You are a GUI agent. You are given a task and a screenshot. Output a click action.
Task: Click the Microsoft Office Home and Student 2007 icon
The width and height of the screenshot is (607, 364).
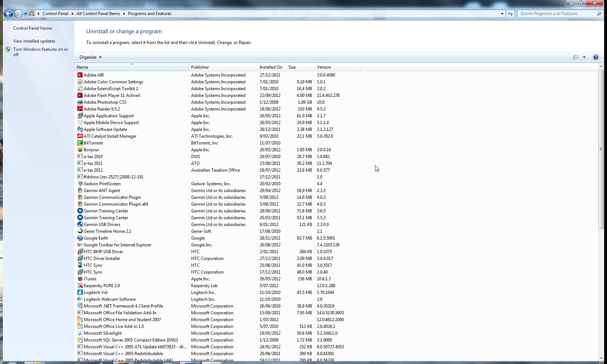click(x=80, y=320)
